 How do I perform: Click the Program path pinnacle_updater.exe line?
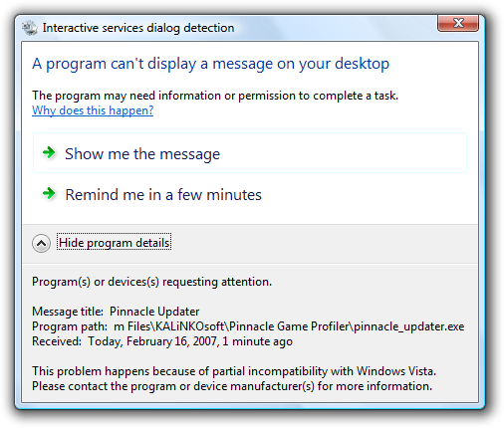point(248,326)
